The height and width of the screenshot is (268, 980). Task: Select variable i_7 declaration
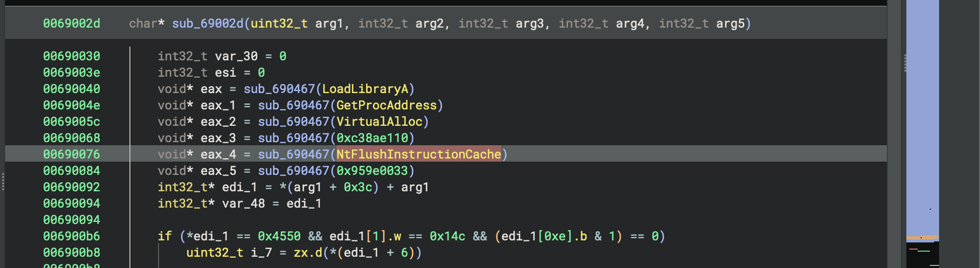pyautogui.click(x=261, y=253)
